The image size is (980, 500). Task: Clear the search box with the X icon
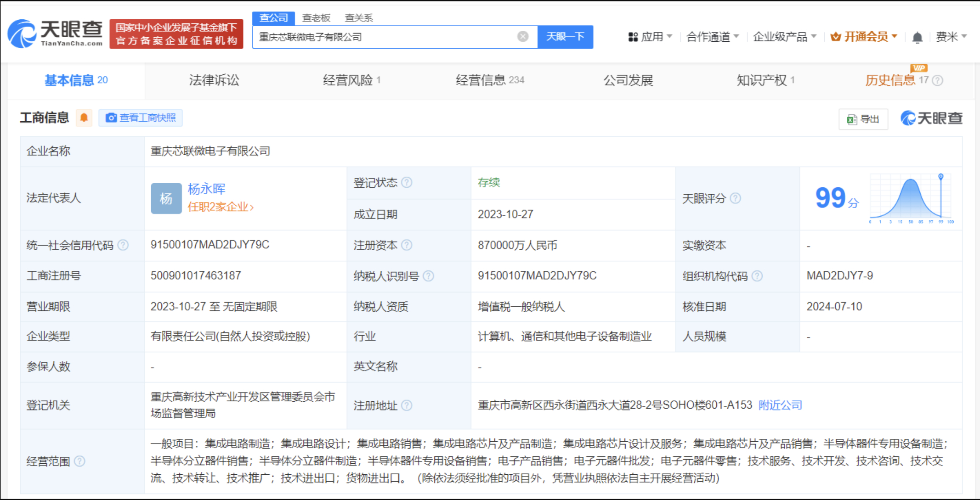coord(522,37)
